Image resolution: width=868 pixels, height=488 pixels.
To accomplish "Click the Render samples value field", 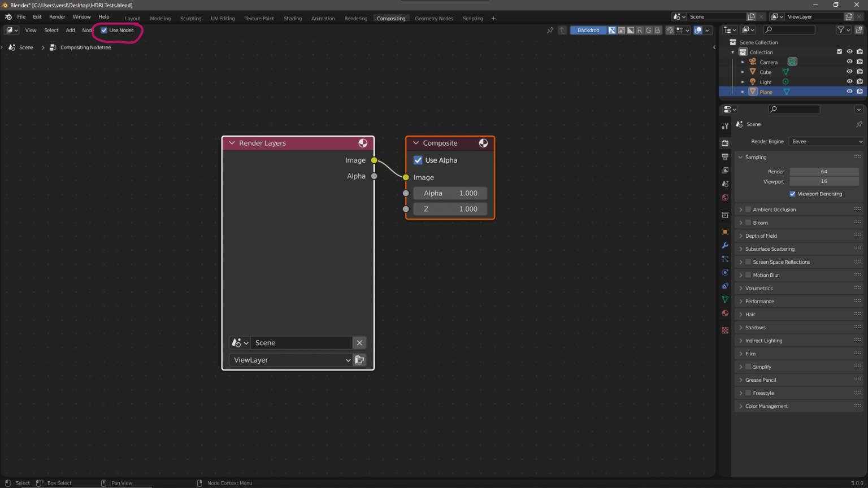I will tap(824, 172).
